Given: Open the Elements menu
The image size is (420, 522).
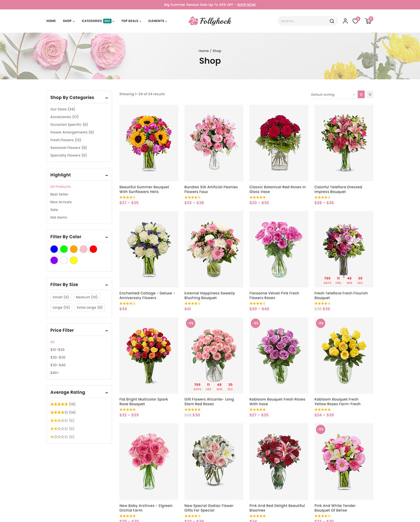Looking at the screenshot, I should click(158, 21).
